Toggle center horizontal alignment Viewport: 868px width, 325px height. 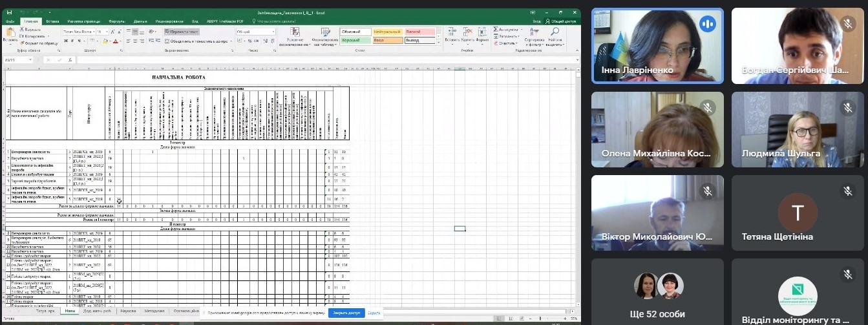[135, 41]
